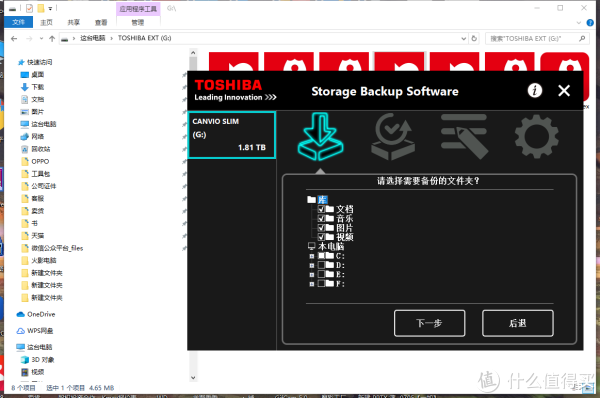Image resolution: width=600 pixels, height=398 pixels.
Task: Open the address bar history dropdown
Action: click(x=463, y=38)
